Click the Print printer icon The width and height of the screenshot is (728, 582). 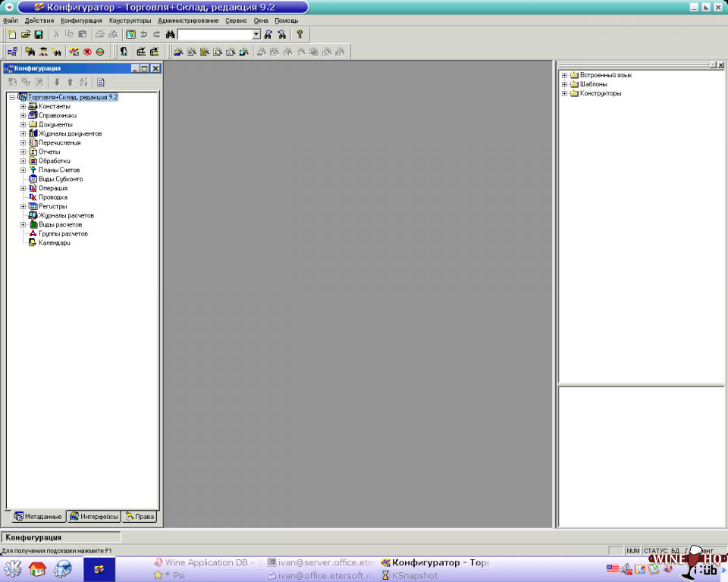pos(100,34)
